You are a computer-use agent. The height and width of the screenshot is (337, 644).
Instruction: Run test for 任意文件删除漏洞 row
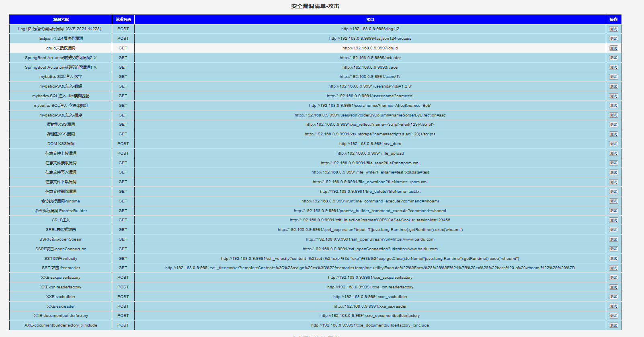click(613, 192)
